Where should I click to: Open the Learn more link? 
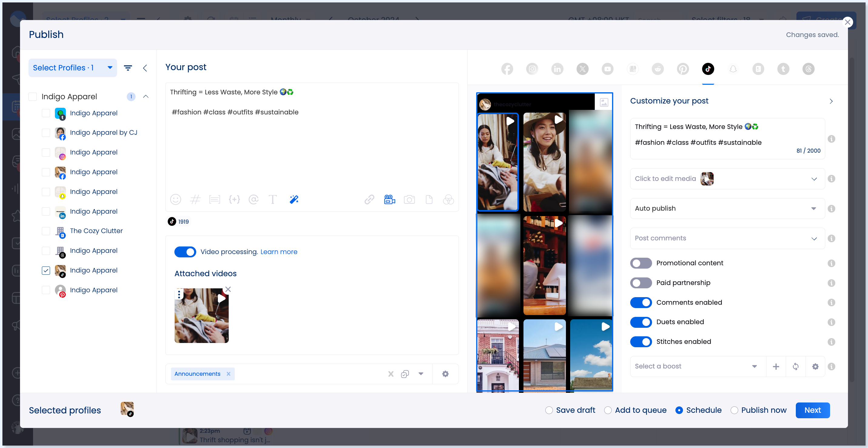click(279, 252)
